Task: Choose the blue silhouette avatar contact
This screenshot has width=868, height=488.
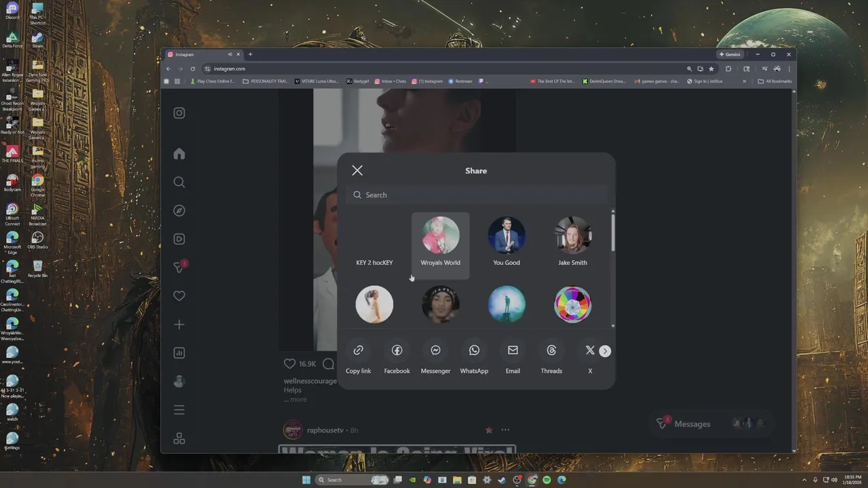Action: tap(507, 304)
